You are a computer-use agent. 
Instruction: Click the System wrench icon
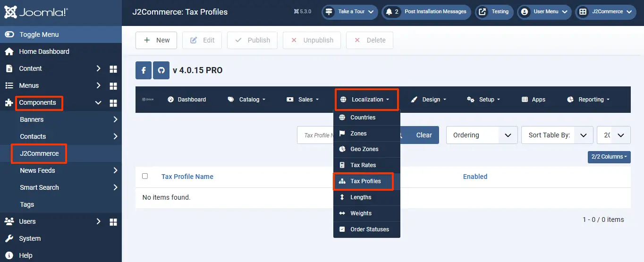[x=9, y=238]
